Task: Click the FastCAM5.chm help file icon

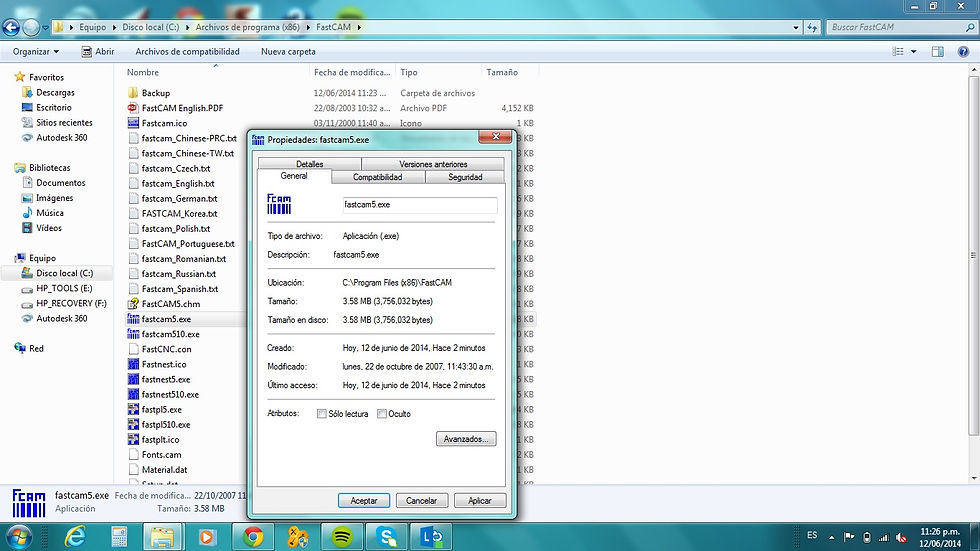Action: click(132, 304)
